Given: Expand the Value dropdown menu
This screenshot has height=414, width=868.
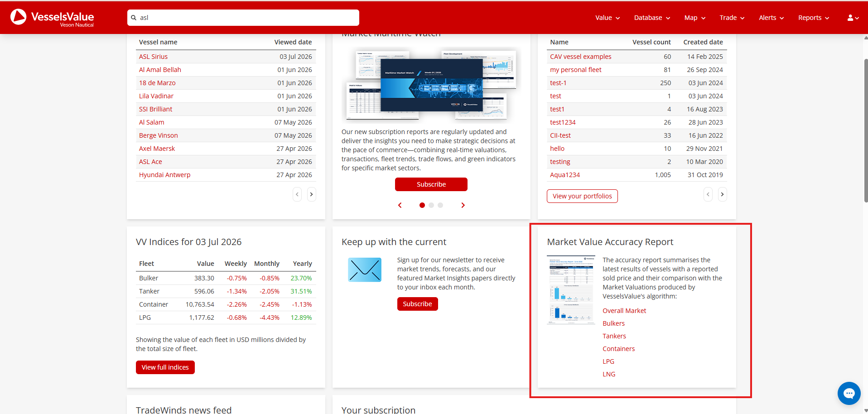Looking at the screenshot, I should click(608, 18).
